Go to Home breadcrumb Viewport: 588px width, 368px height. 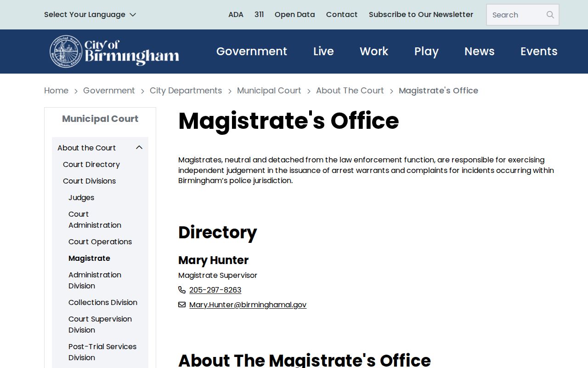56,91
